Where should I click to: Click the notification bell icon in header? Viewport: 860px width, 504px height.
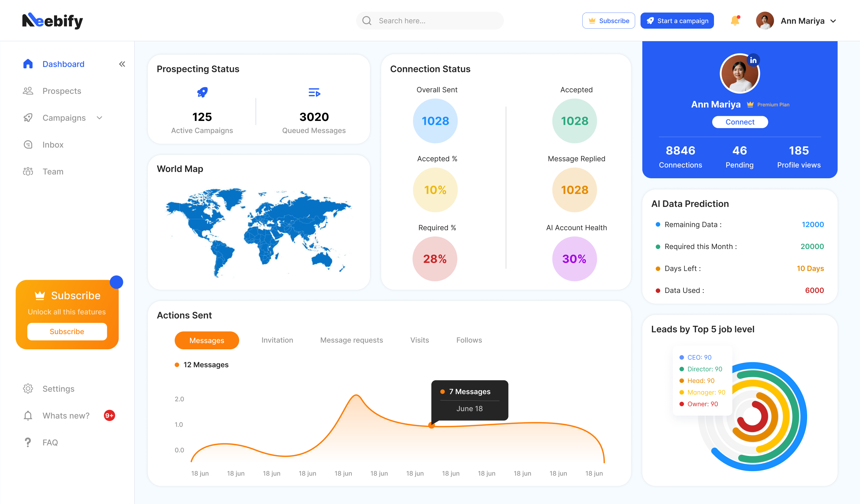[x=735, y=21]
